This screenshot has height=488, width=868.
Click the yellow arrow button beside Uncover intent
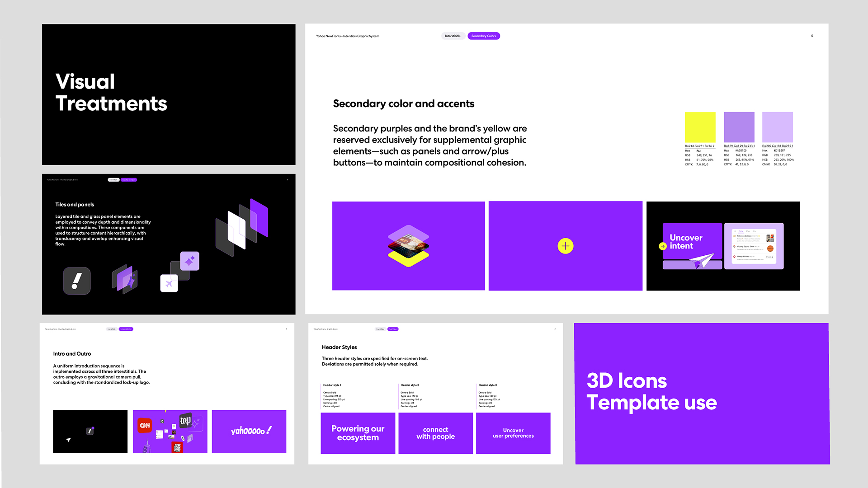click(663, 246)
